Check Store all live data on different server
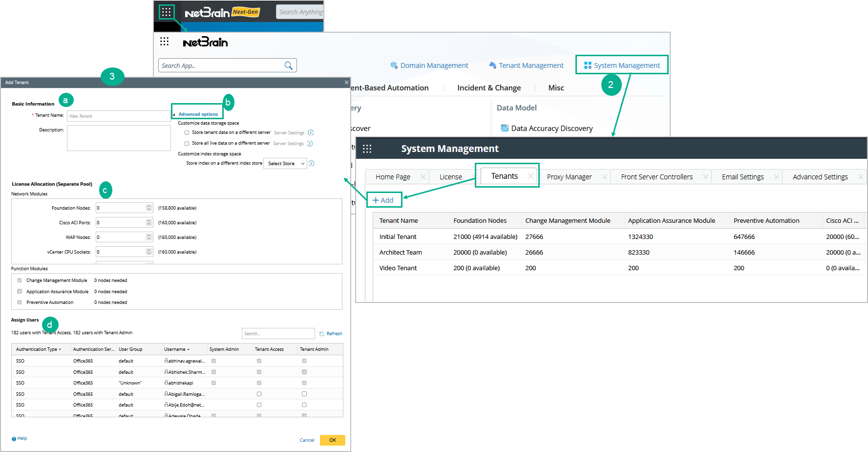 [x=187, y=144]
